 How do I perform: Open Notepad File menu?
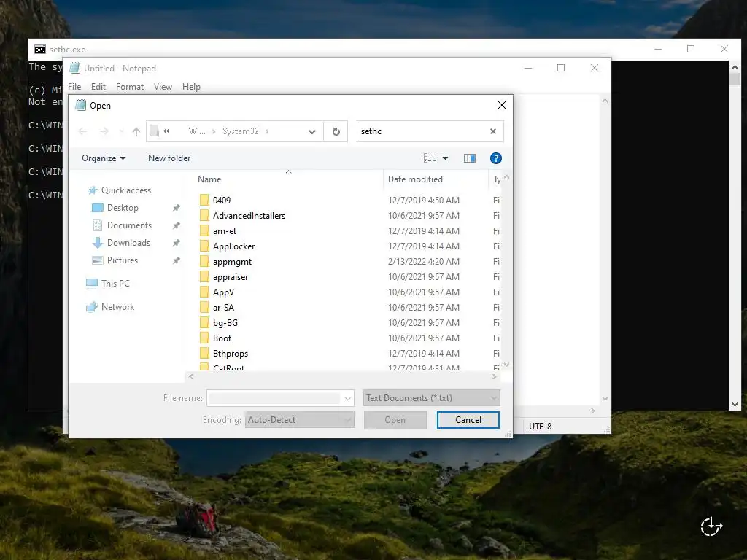click(74, 87)
